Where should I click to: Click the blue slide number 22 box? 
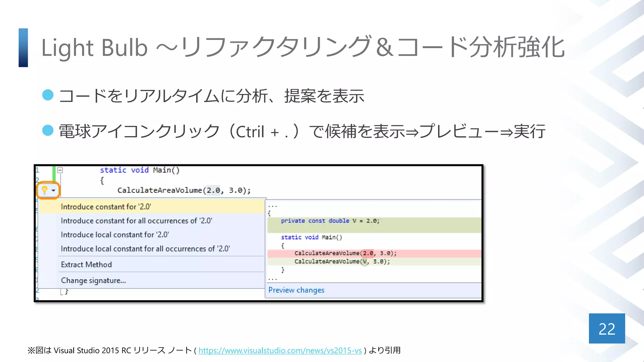[x=607, y=328]
